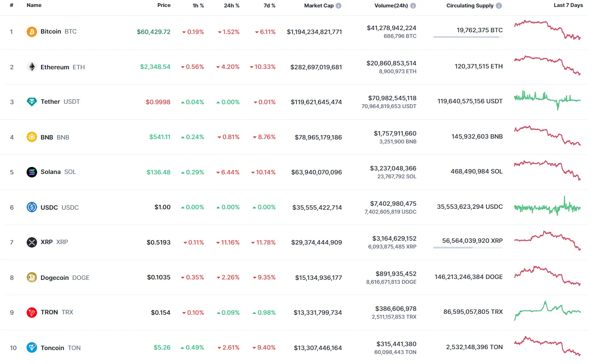Sort by the 7d % column header
This screenshot has width=595, height=364.
(x=270, y=6)
